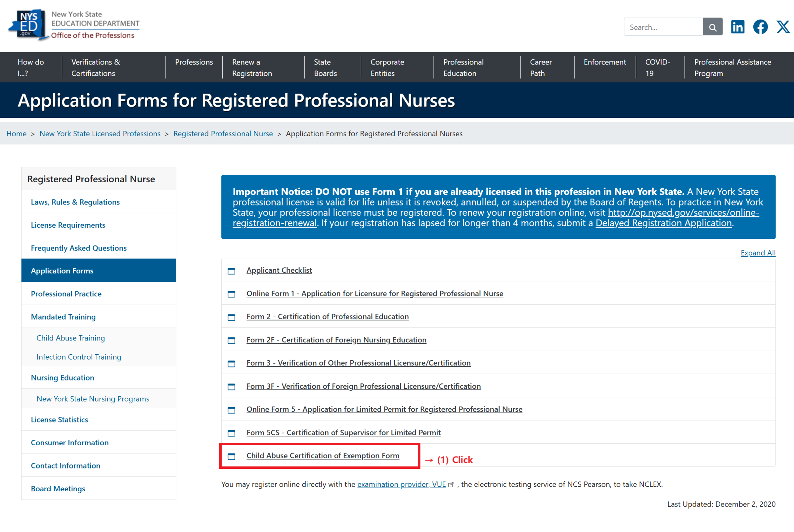Expand Form 3 Verification of Other Licensure
The width and height of the screenshot is (794, 532).
pos(359,363)
